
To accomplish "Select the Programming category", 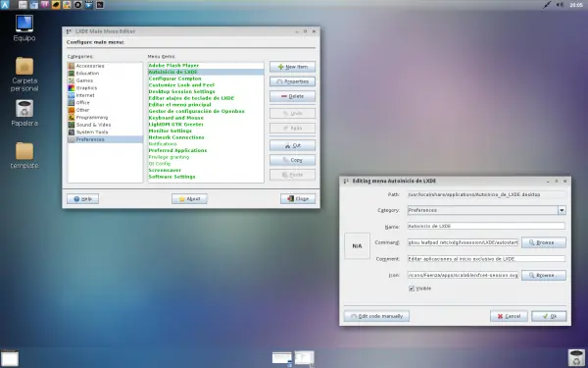I will (x=105, y=118).
